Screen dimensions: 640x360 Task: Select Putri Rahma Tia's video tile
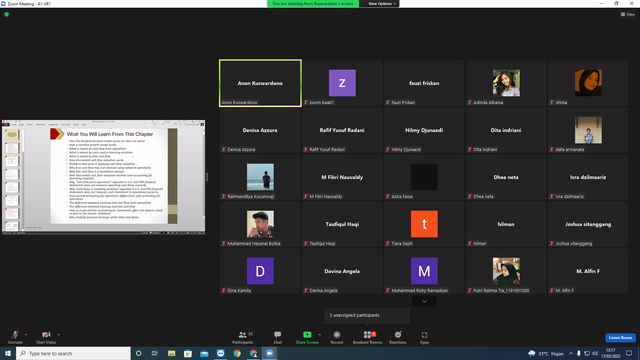point(506,271)
